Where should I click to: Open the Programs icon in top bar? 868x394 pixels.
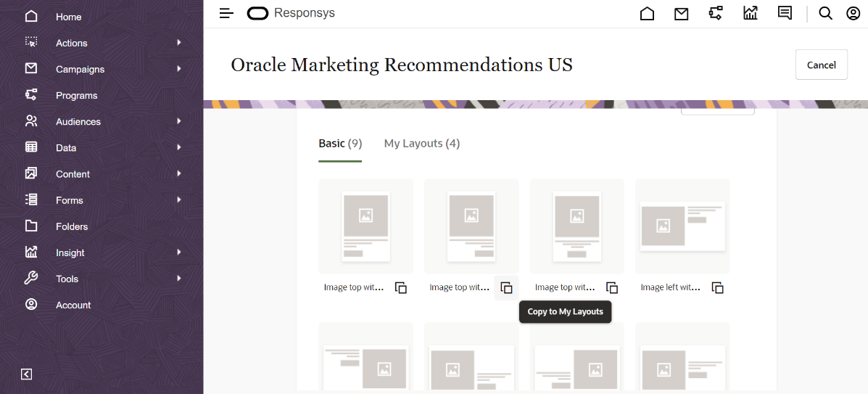pyautogui.click(x=716, y=13)
